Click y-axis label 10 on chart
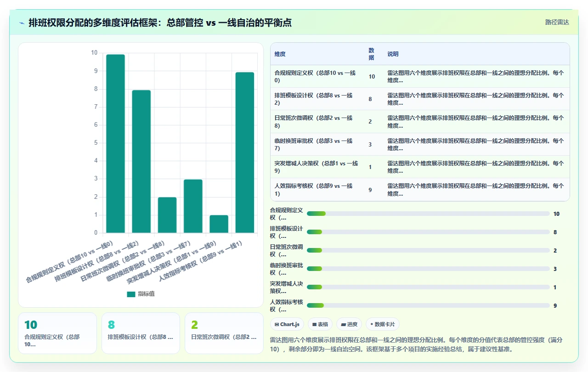 click(94, 53)
